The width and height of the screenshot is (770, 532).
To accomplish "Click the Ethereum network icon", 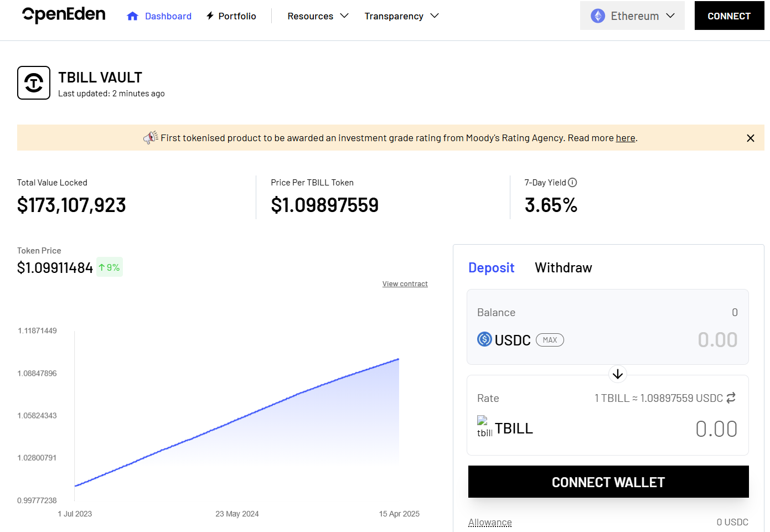I will [x=598, y=16].
